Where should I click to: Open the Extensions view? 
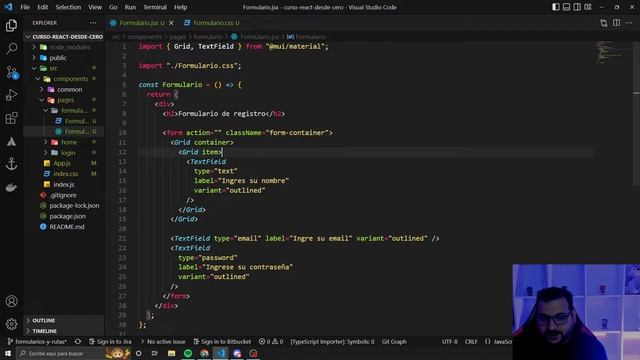point(11,118)
